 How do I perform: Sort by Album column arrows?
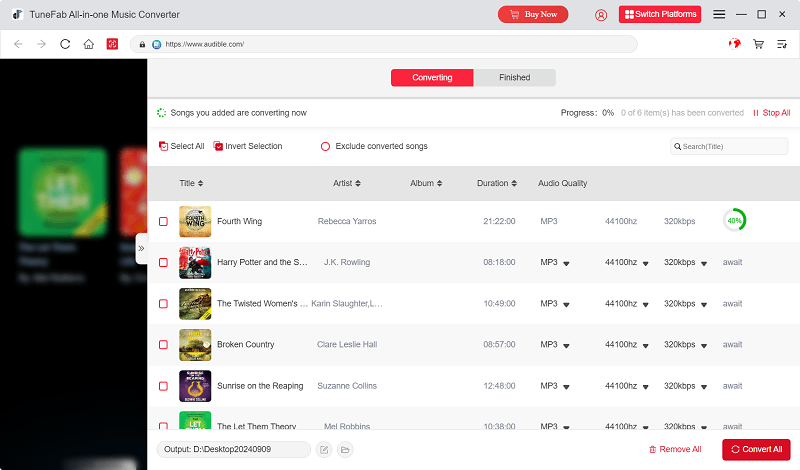tap(439, 183)
